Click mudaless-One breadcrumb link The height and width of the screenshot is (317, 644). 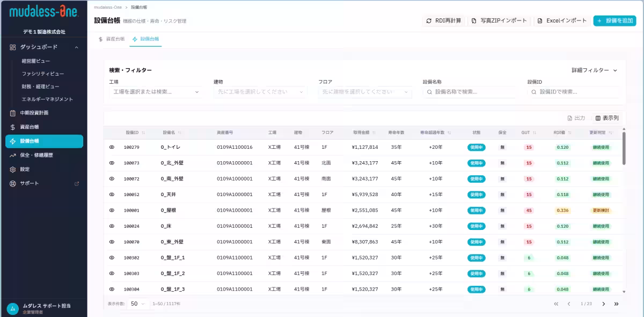click(108, 7)
